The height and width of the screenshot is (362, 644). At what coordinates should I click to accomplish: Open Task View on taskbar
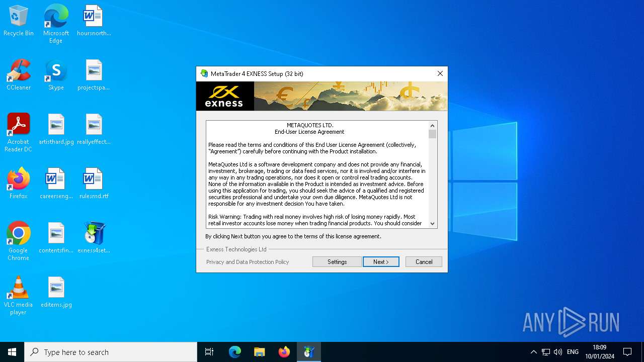click(x=209, y=352)
